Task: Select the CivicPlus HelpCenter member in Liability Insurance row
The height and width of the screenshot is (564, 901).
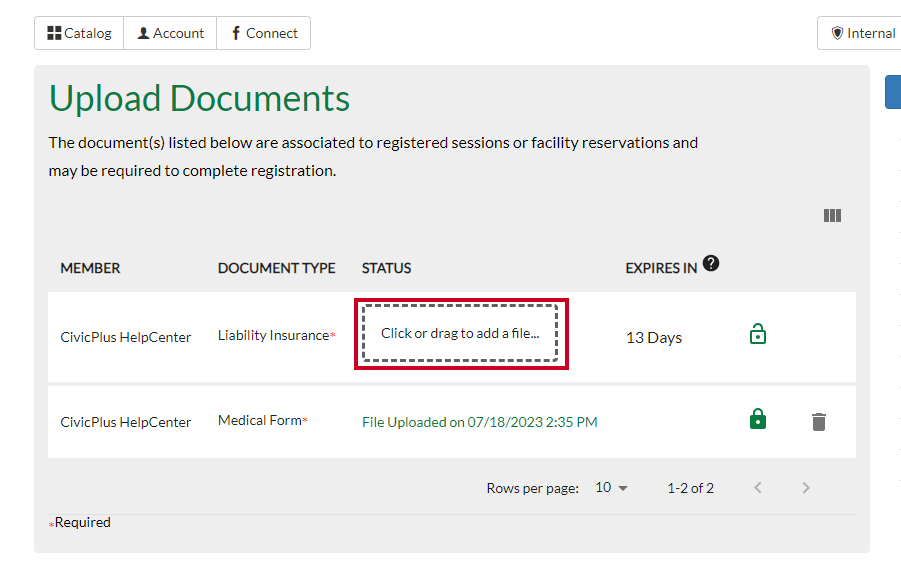Action: [125, 337]
